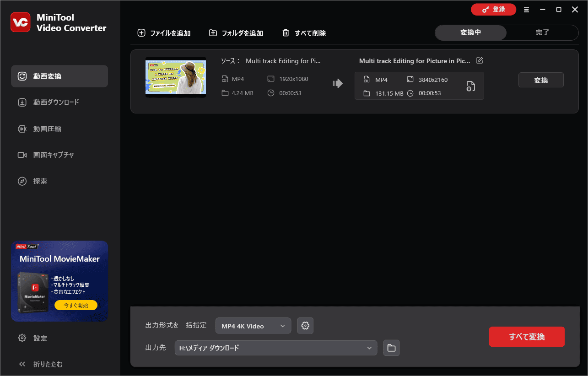
Task: Click the conversion arrow icon between source and output
Action: coord(338,83)
